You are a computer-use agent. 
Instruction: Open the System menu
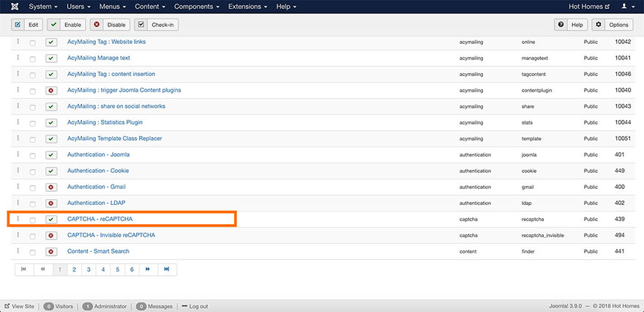[43, 7]
